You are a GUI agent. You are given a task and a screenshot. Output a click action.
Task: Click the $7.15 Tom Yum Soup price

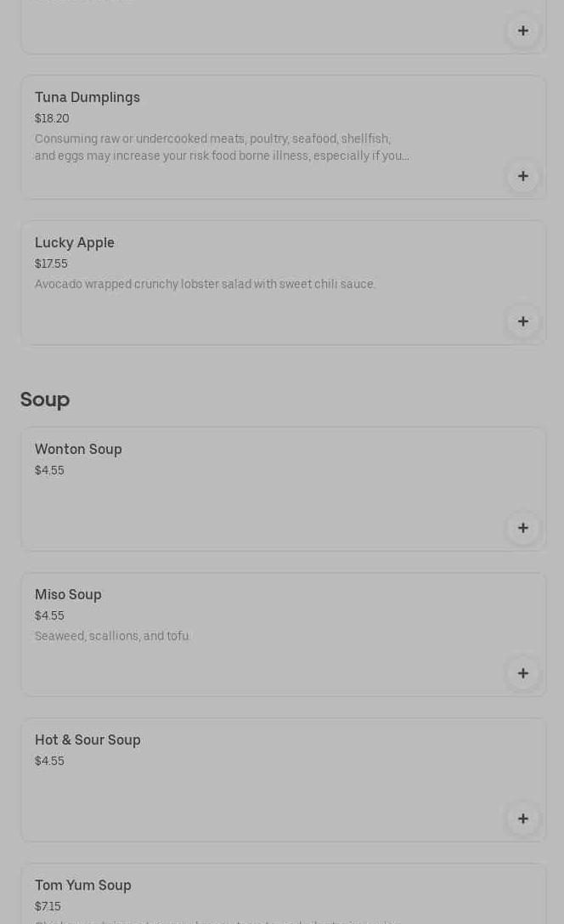48,907
